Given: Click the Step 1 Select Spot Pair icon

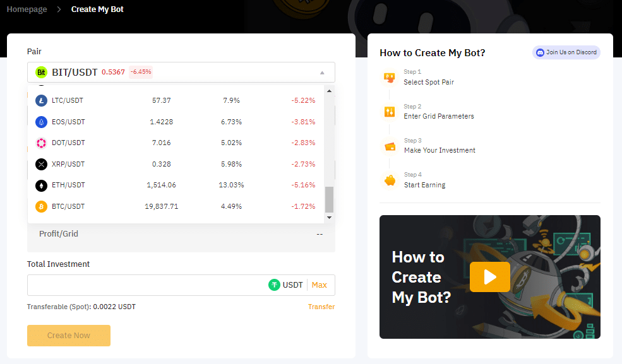Looking at the screenshot, I should [390, 77].
